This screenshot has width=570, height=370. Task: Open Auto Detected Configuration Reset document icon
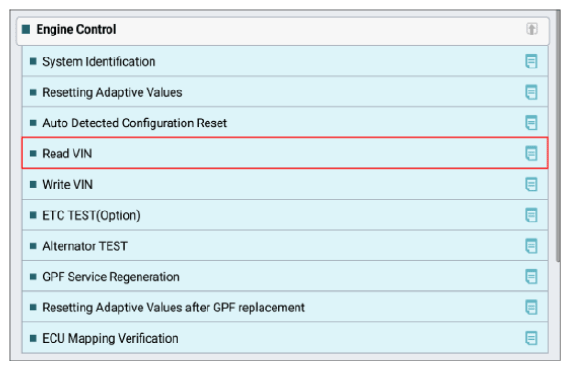tap(531, 123)
